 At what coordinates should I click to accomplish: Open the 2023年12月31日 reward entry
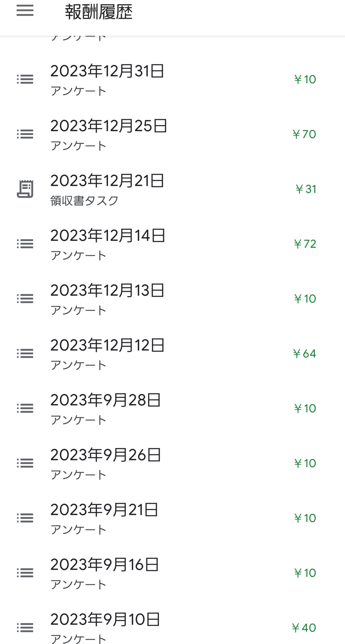pyautogui.click(x=107, y=71)
